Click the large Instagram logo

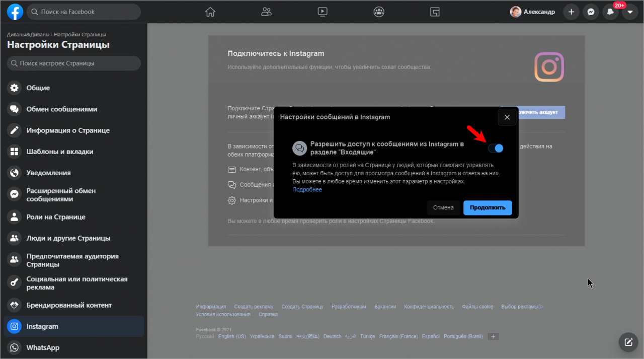coord(549,67)
